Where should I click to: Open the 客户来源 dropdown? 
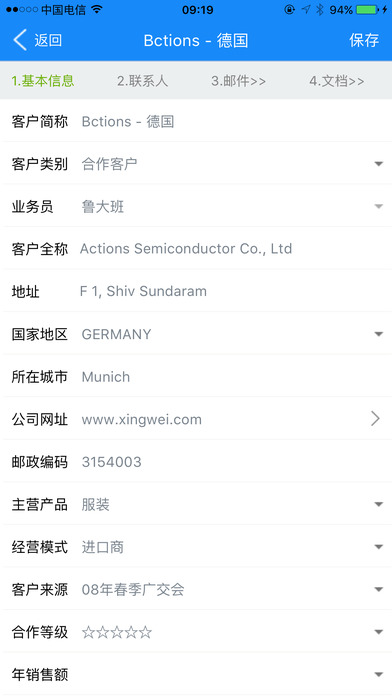coord(378,590)
